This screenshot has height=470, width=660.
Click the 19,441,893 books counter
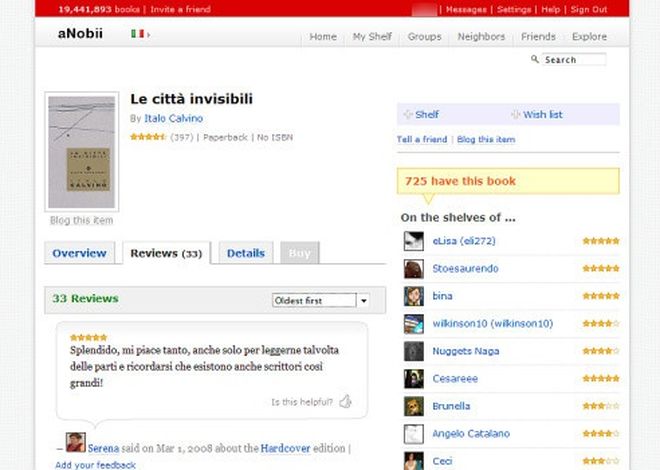point(99,9)
